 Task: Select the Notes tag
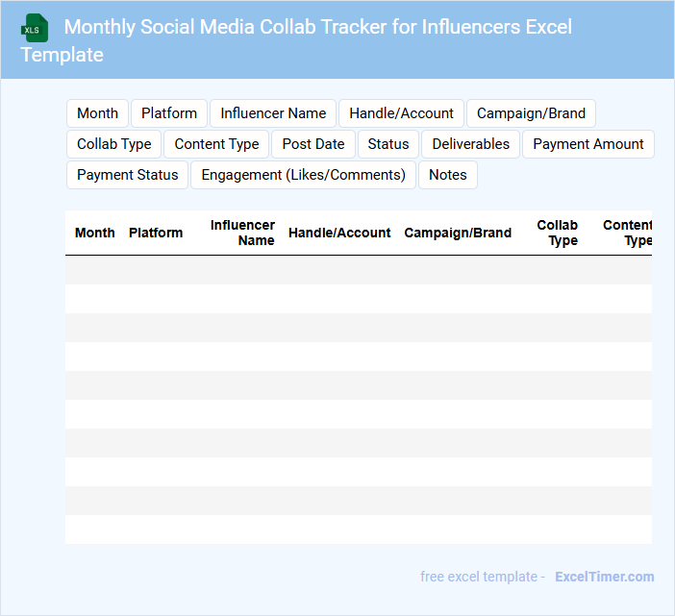(x=448, y=175)
